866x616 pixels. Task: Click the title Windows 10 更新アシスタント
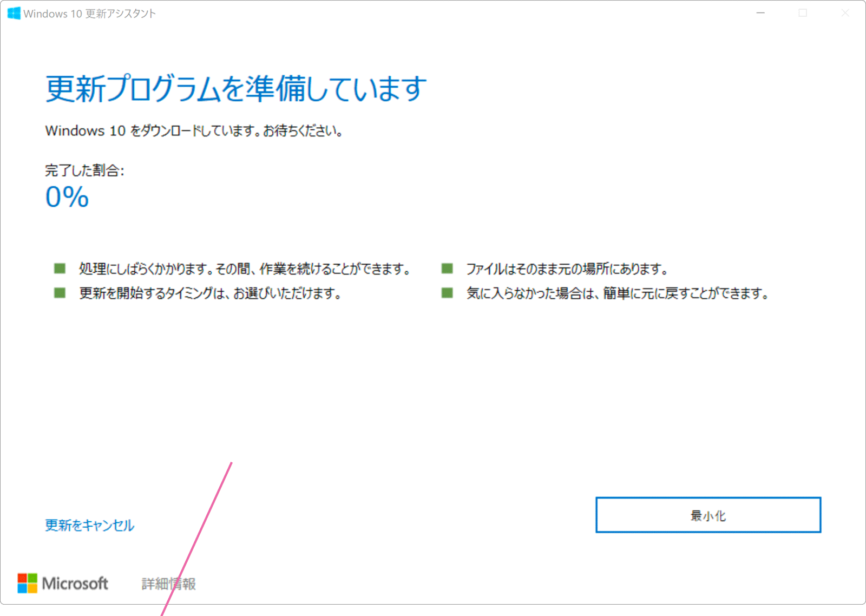(x=90, y=14)
